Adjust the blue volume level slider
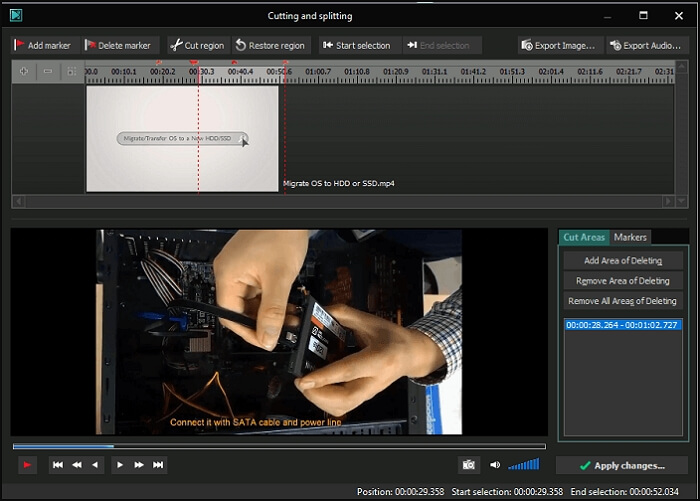 coord(523,465)
